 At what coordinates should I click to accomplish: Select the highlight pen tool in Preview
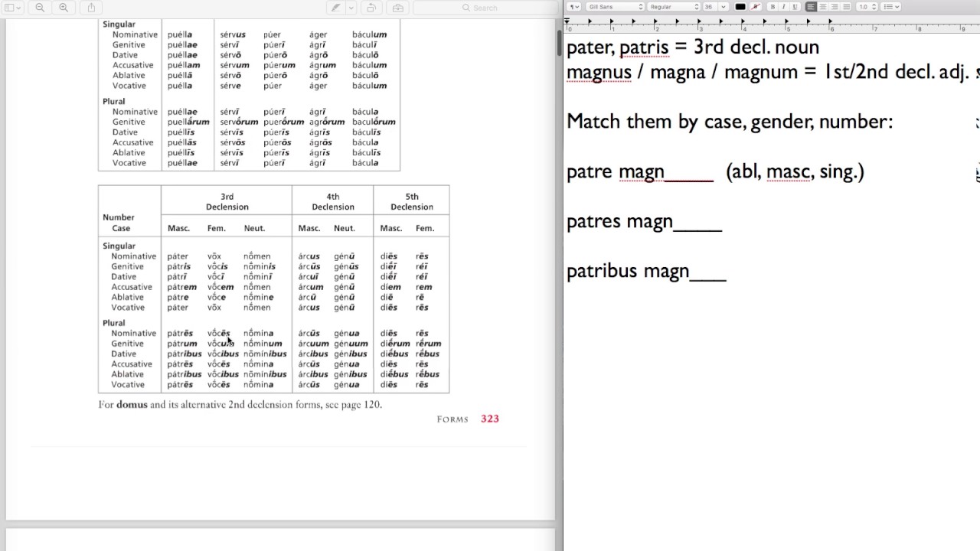tap(335, 8)
